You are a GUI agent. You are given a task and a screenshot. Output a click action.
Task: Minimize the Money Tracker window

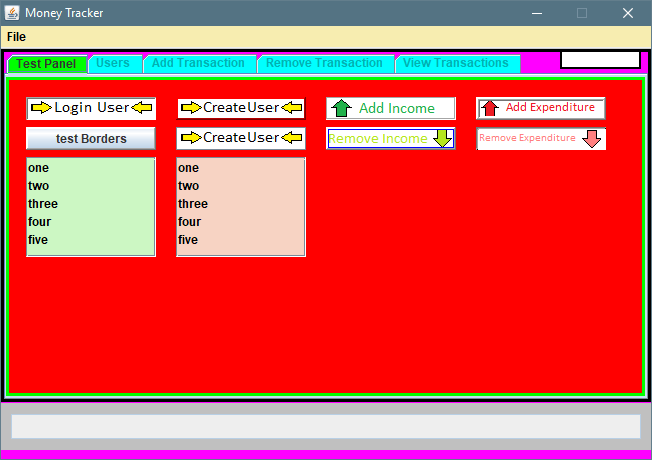point(537,13)
